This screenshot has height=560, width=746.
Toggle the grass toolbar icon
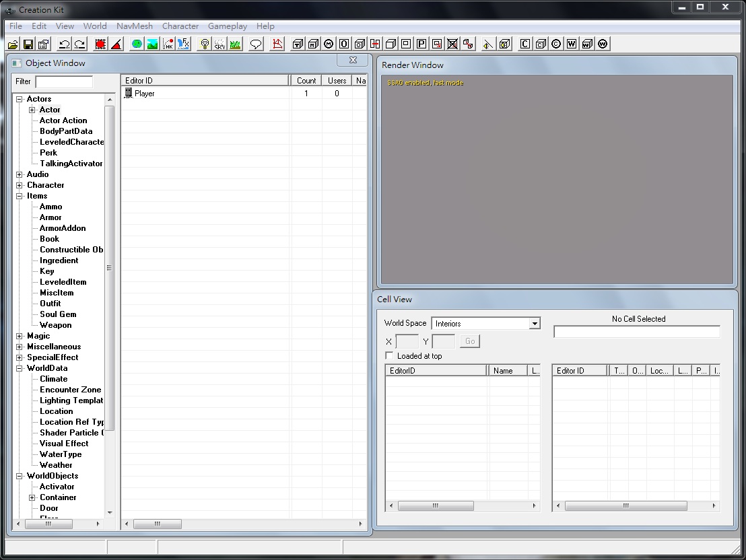pyautogui.click(x=235, y=44)
